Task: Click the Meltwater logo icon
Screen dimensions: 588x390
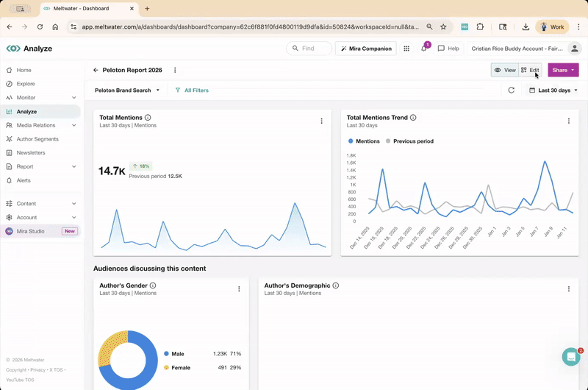Action: click(13, 49)
